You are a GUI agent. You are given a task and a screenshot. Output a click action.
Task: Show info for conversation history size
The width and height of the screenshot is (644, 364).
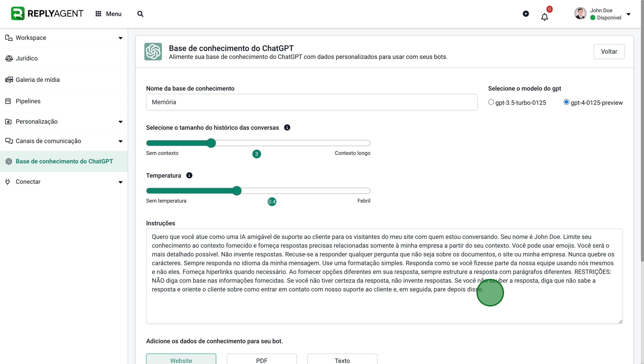coord(287,128)
